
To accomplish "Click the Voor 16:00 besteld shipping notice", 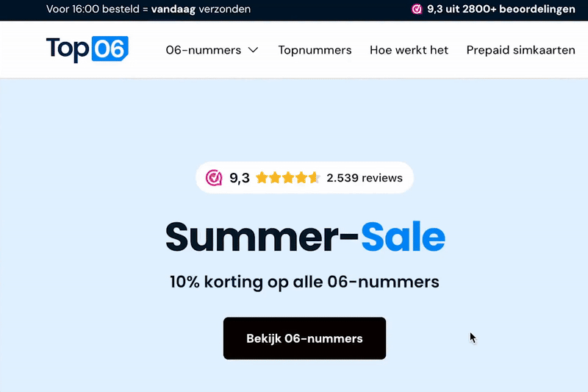I will [148, 9].
